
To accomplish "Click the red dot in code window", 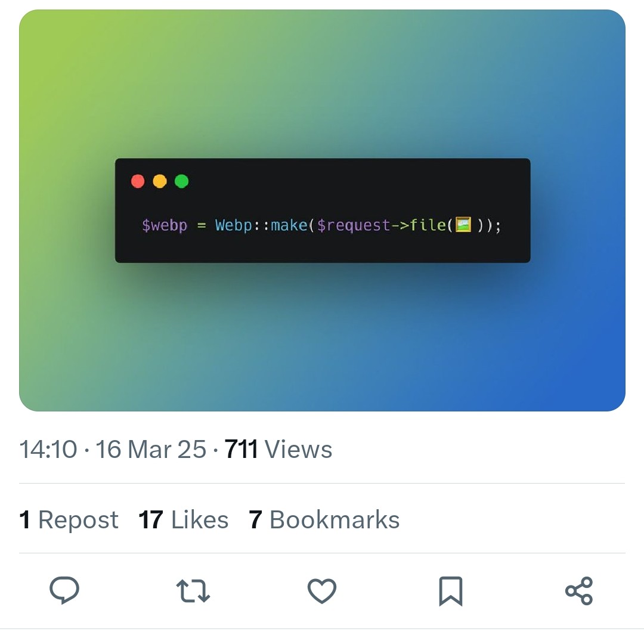I will tap(138, 181).
